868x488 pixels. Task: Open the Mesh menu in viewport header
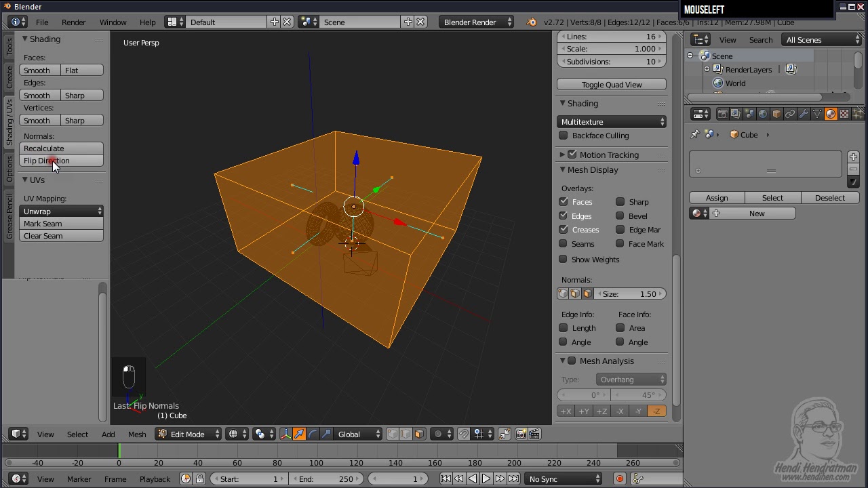(x=137, y=434)
